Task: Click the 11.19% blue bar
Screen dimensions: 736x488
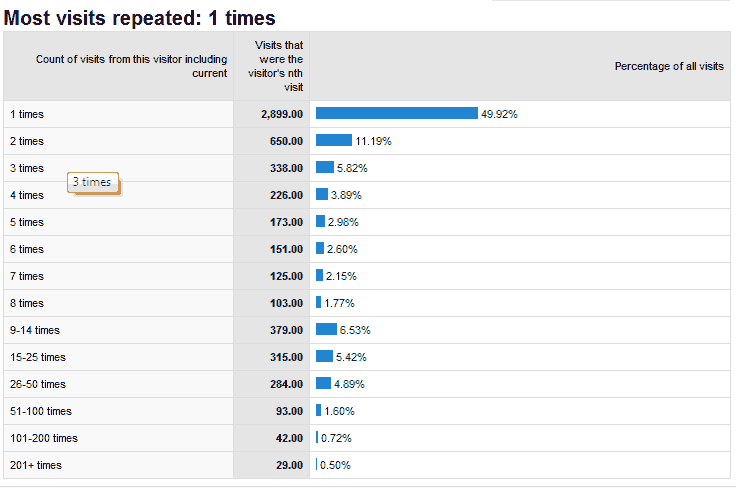Action: point(334,141)
